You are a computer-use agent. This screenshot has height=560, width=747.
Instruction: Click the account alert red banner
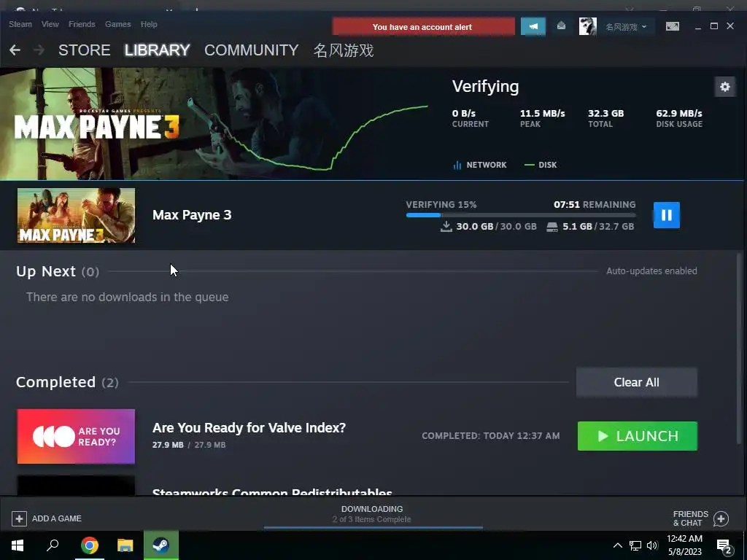[x=423, y=27]
